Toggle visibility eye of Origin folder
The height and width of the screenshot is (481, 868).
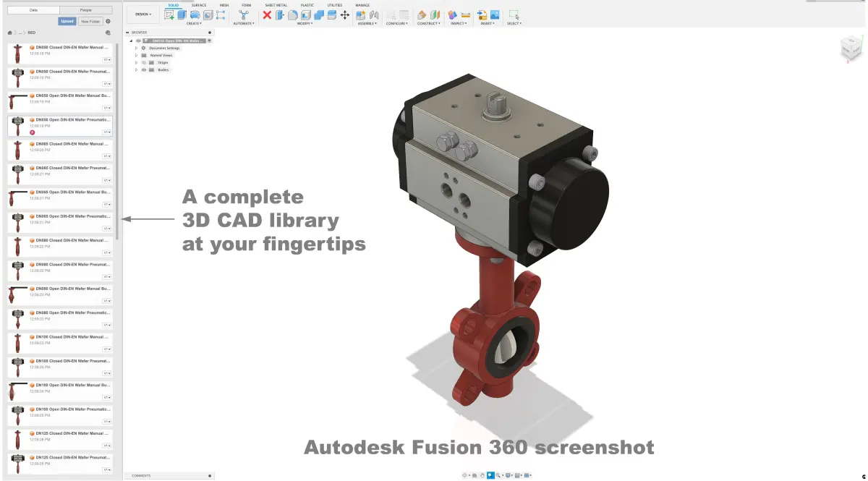(143, 62)
